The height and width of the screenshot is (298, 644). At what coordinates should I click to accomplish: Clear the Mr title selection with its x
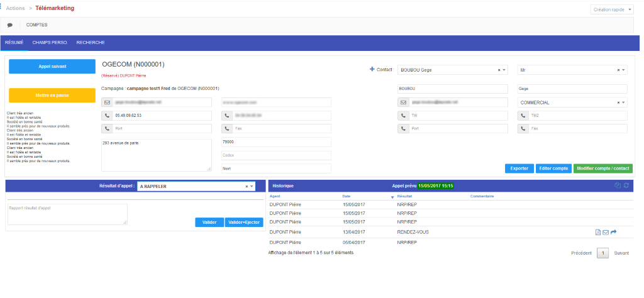[618, 70]
